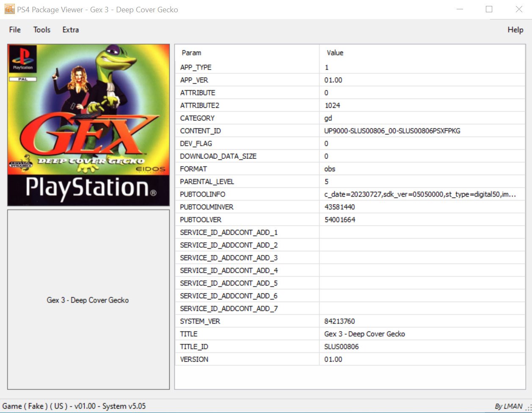The height and width of the screenshot is (413, 532).
Task: Select SERVICE_ID_ADDCONT_ADD_4 row
Action: 350,270
